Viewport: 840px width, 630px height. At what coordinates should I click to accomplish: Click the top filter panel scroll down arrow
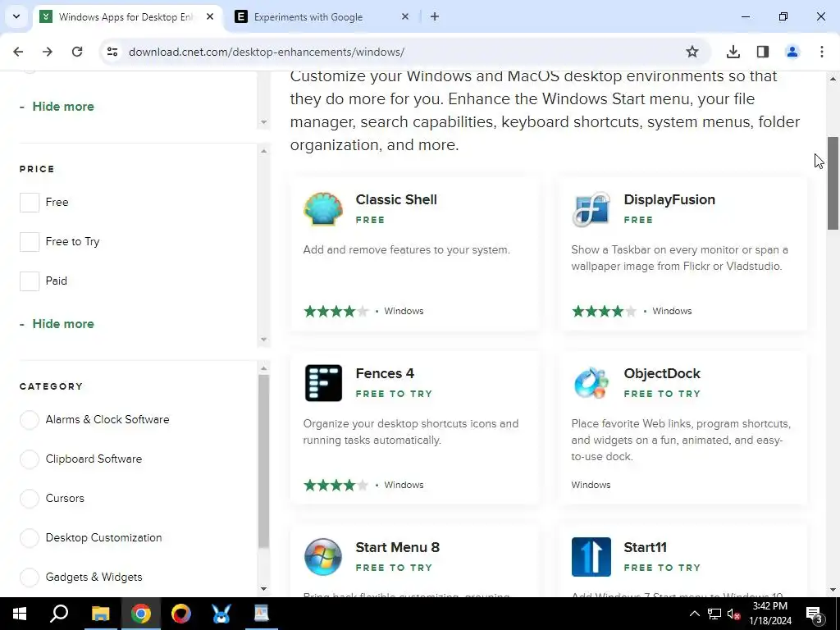(x=263, y=122)
